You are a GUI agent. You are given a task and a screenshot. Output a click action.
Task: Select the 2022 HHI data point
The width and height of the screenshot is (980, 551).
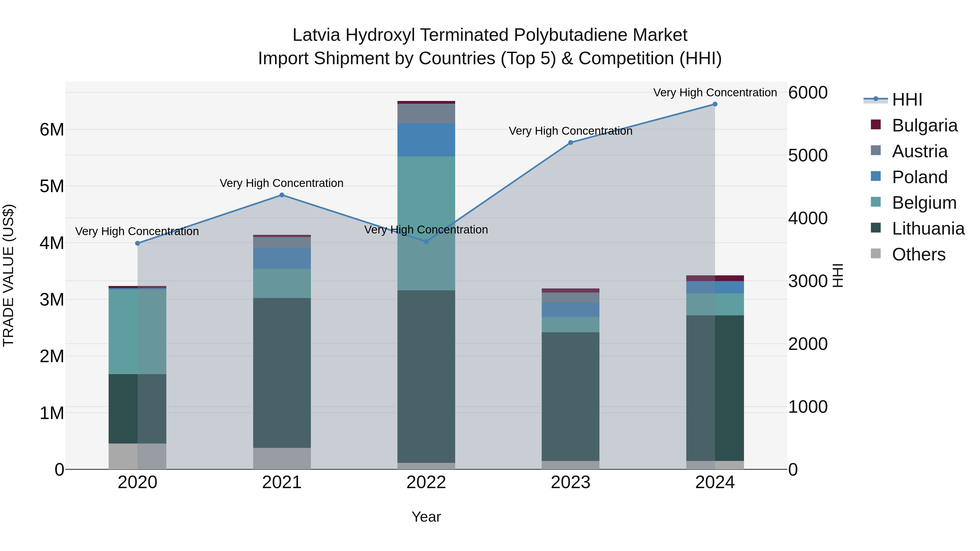pyautogui.click(x=427, y=241)
